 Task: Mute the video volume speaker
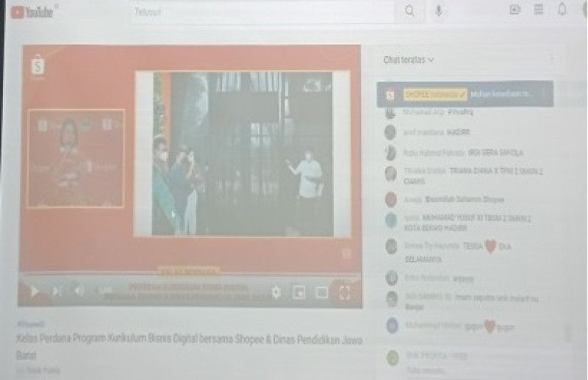pyautogui.click(x=79, y=291)
